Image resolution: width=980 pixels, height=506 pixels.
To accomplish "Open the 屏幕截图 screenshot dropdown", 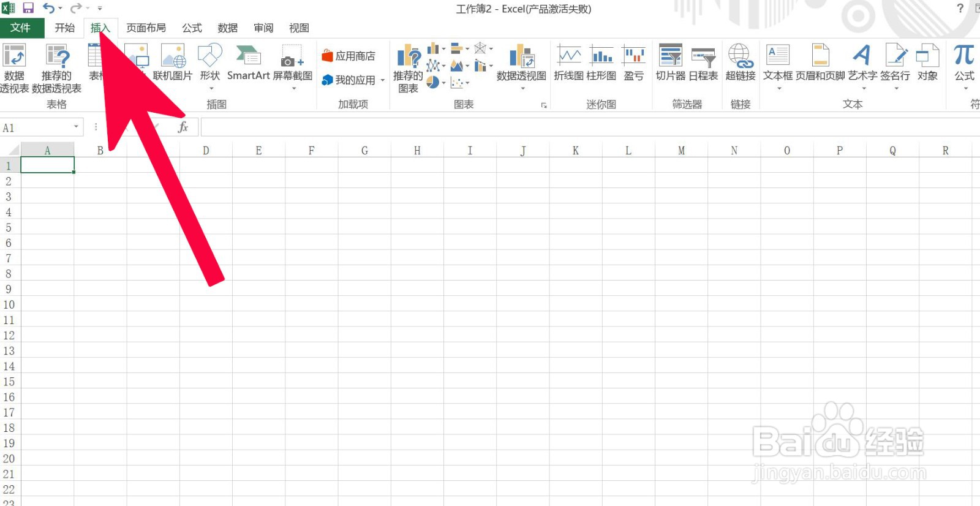I will pos(293,66).
